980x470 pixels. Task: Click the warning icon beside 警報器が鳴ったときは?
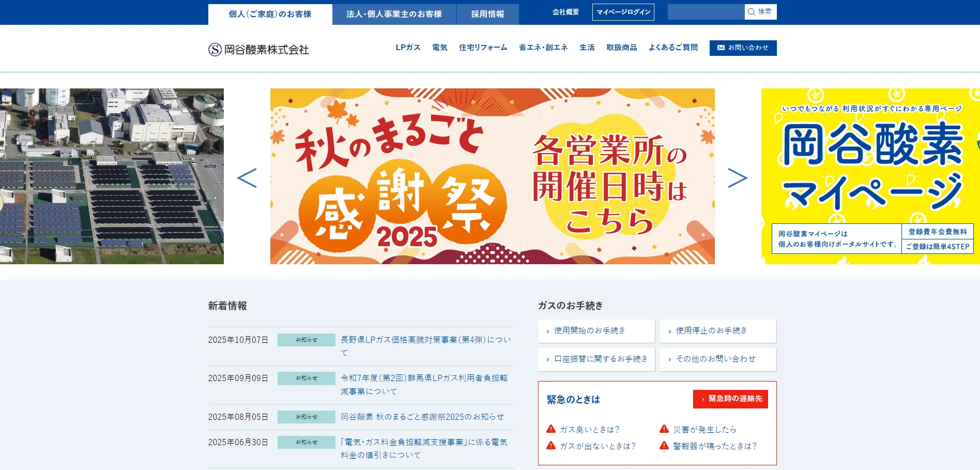664,446
